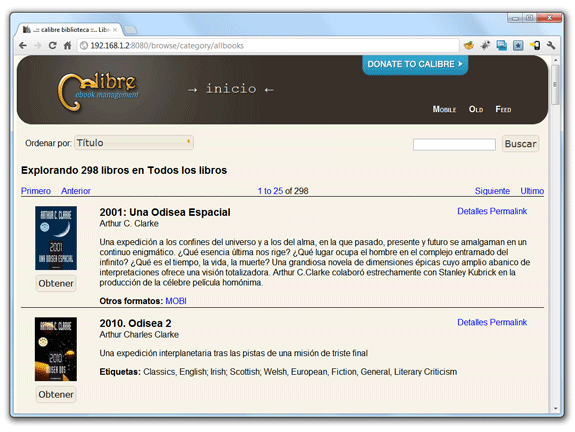Go to the Primero page link
Screen dimensions: 575x432
[x=36, y=191]
